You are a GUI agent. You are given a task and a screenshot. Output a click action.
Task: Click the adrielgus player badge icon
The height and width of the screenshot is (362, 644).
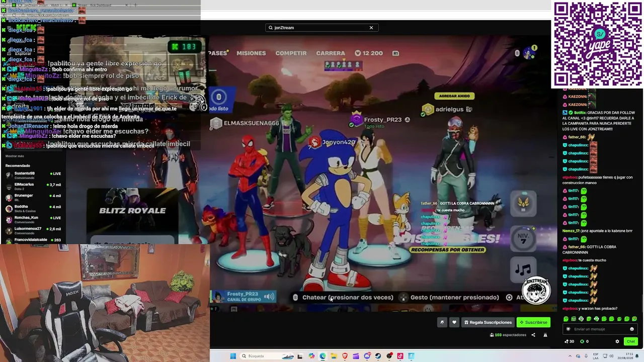click(x=428, y=109)
